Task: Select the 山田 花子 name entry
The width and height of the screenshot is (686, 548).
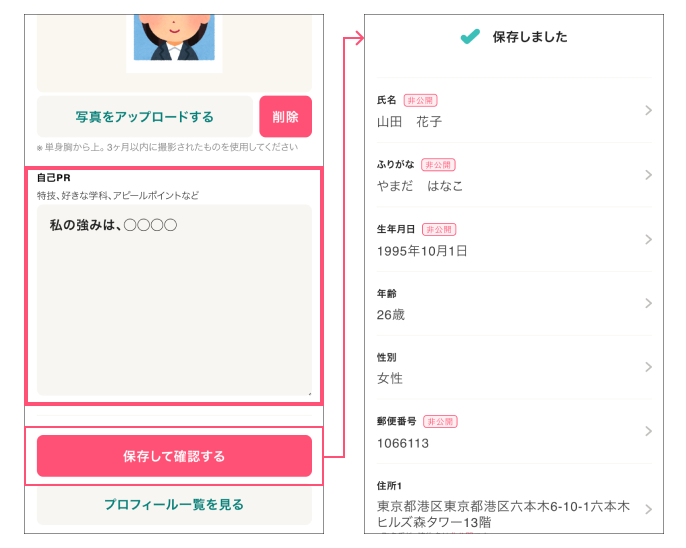Action: click(409, 122)
